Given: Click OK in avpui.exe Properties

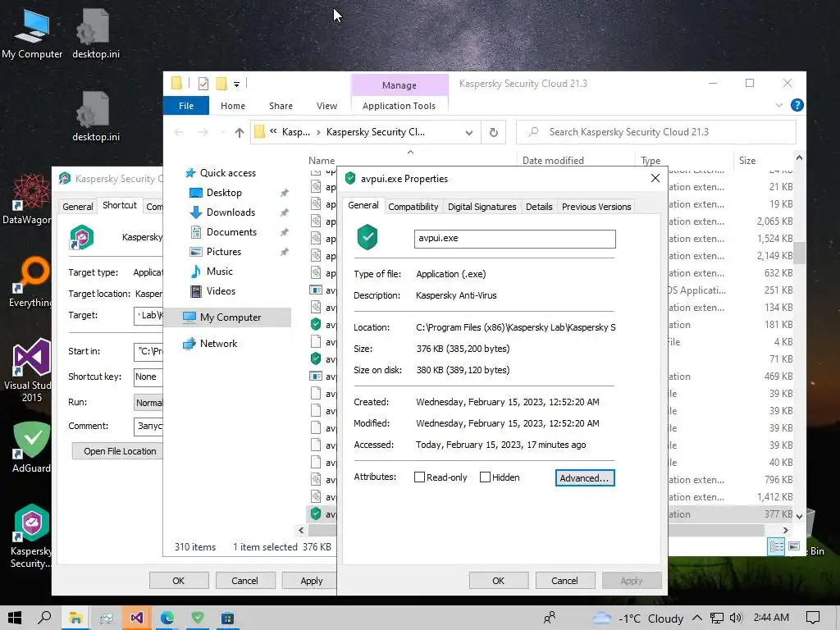Looking at the screenshot, I should (498, 581).
